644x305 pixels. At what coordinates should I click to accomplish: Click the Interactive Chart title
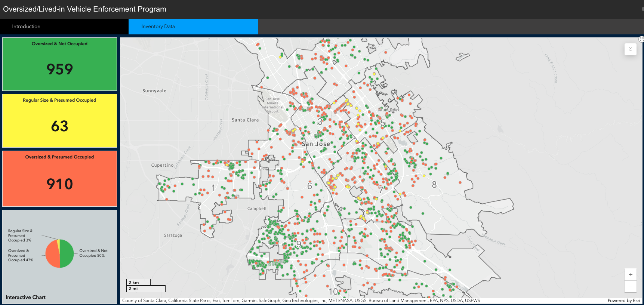[x=25, y=298]
